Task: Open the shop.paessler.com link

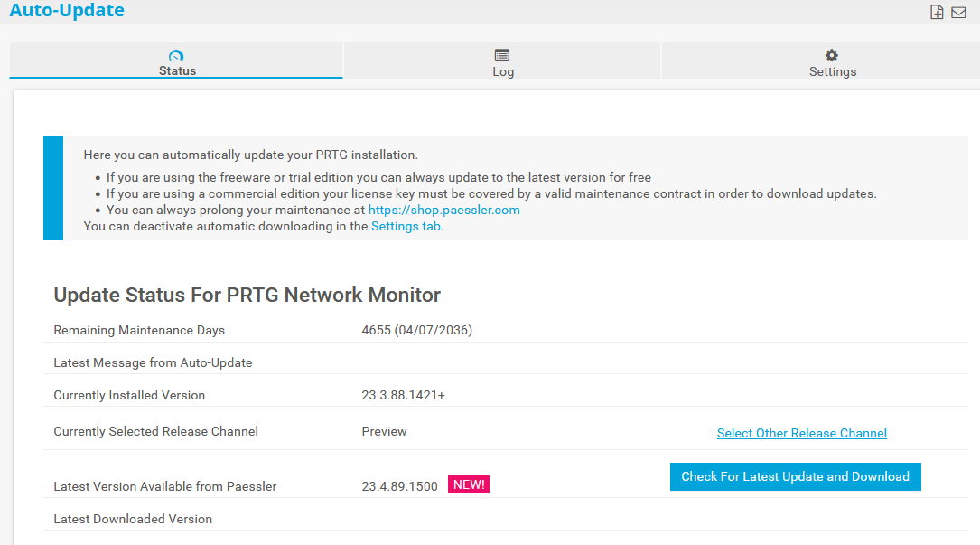Action: [x=443, y=210]
